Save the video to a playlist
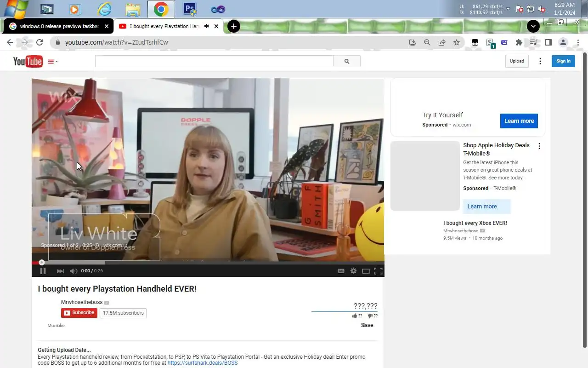588x368 pixels. click(367, 325)
